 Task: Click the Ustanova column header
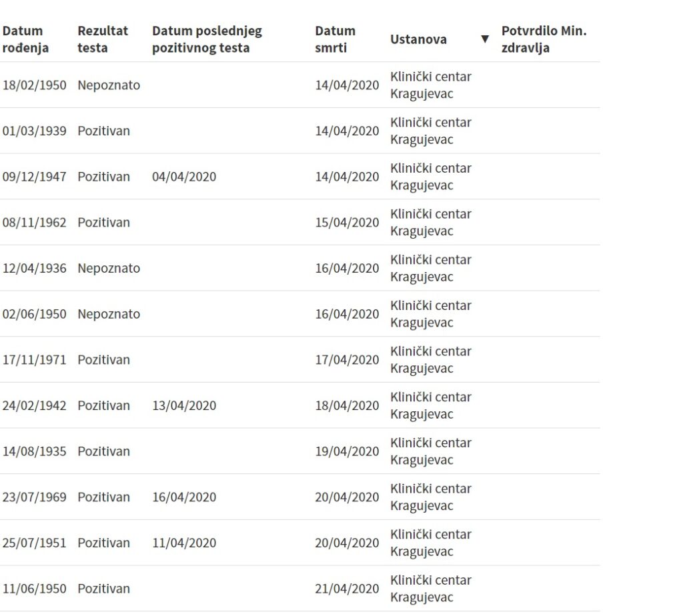click(419, 39)
